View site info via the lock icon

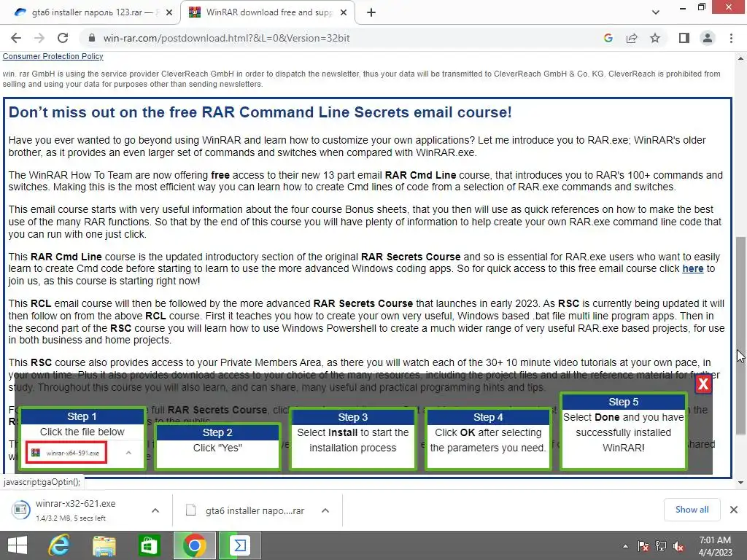pos(92,38)
